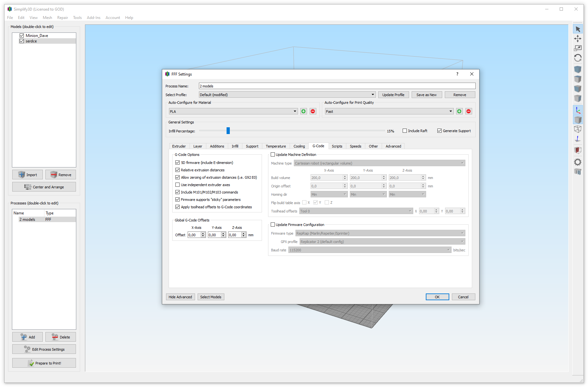Open the custom support structures tool
This screenshot has height=387, width=588.
coord(578,172)
